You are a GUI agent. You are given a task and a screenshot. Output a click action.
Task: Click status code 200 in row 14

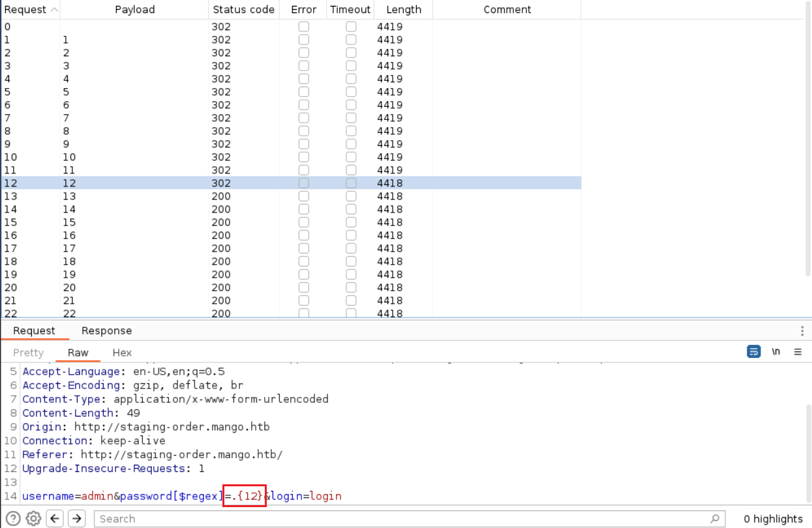tap(221, 209)
